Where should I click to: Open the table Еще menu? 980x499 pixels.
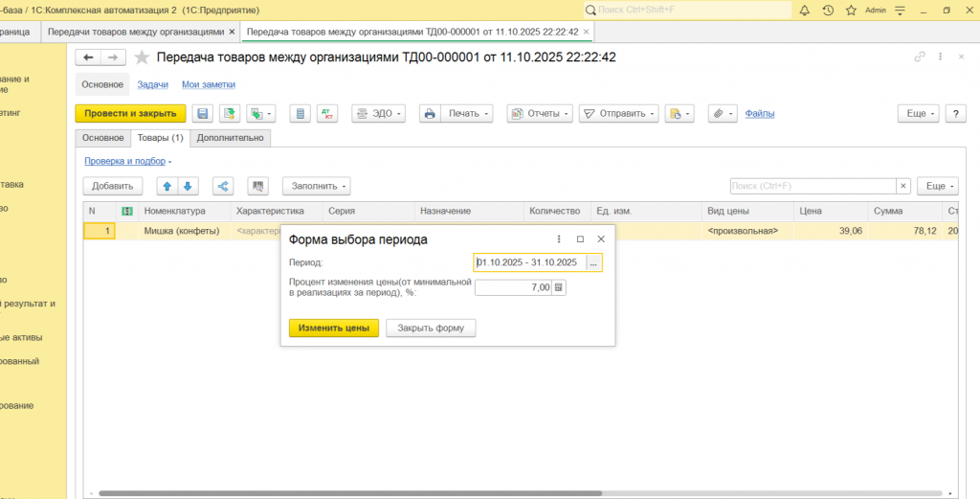(x=938, y=186)
